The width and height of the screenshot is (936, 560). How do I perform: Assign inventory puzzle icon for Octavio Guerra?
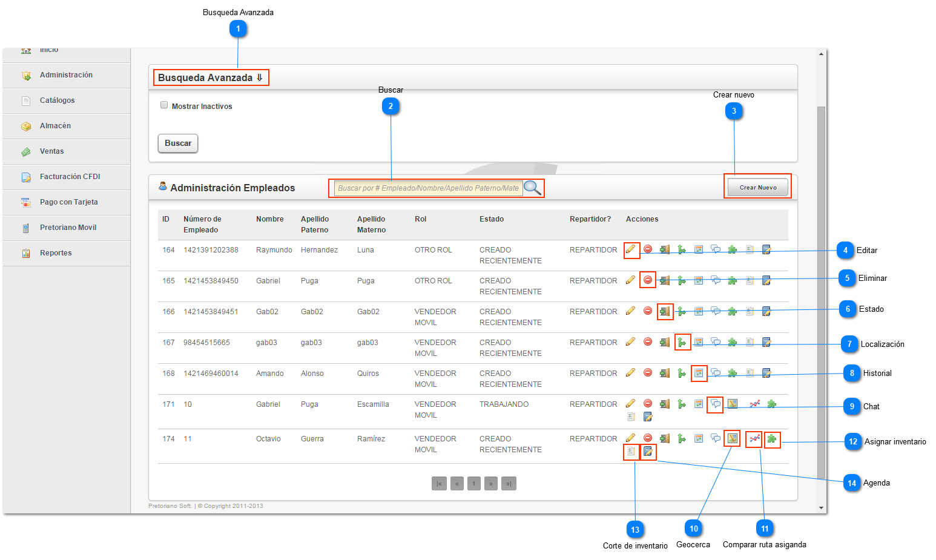pos(772,439)
